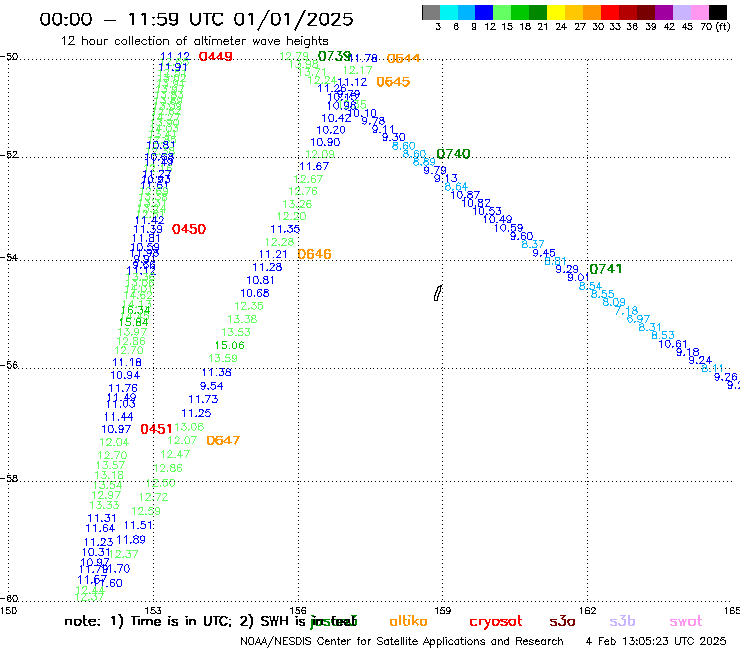The height and width of the screenshot is (650, 740).
Task: Click the 'NOAA/NESDIS Center for Satellite Applications and Research' credit
Action: pos(402,642)
